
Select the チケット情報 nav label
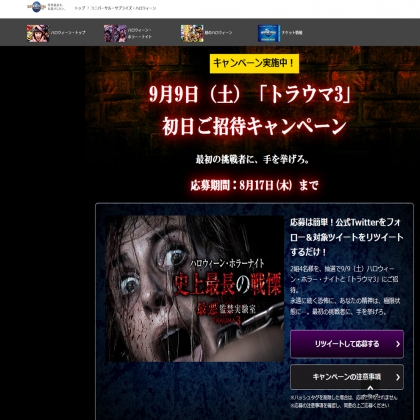pos(292,33)
